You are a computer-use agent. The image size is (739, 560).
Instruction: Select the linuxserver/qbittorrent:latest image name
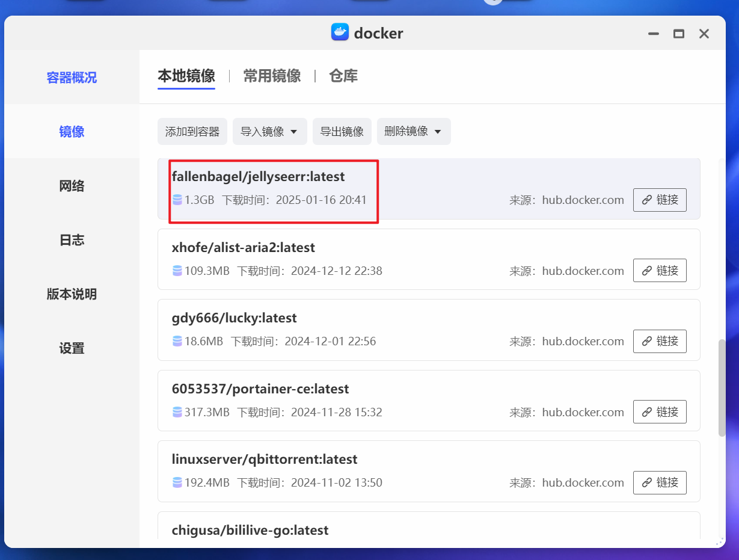click(x=265, y=459)
